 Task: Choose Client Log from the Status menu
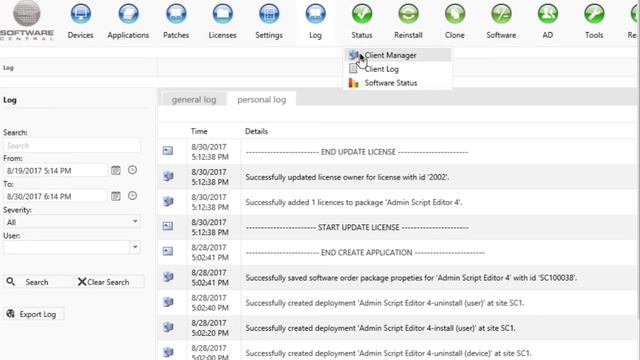click(398, 69)
